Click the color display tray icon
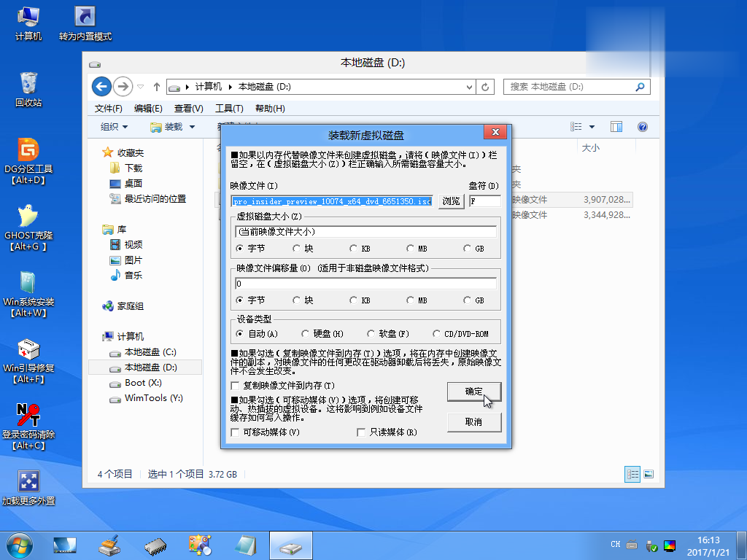The width and height of the screenshot is (747, 560). pyautogui.click(x=670, y=545)
